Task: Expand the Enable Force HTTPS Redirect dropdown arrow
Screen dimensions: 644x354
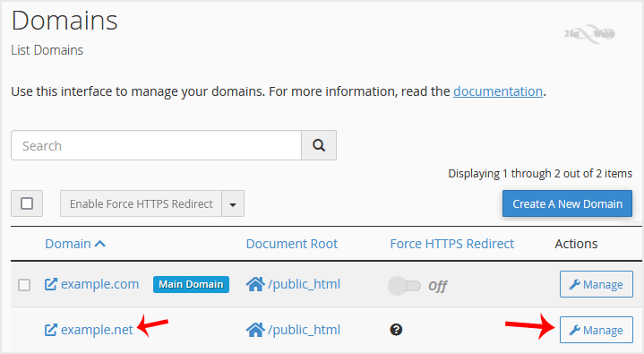Action: [233, 203]
